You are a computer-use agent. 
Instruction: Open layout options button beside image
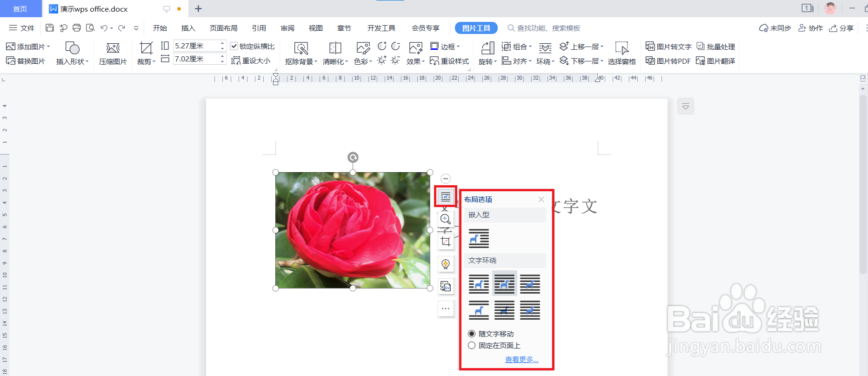(x=446, y=196)
